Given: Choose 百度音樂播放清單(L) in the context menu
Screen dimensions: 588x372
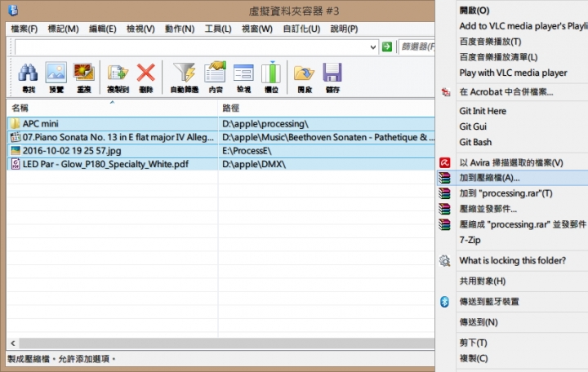Looking at the screenshot, I should (498, 57).
